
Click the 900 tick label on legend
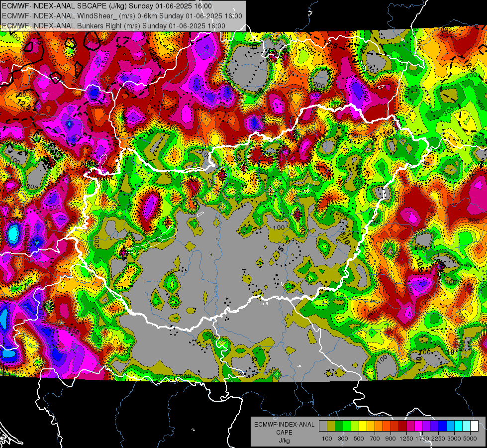[390, 439]
